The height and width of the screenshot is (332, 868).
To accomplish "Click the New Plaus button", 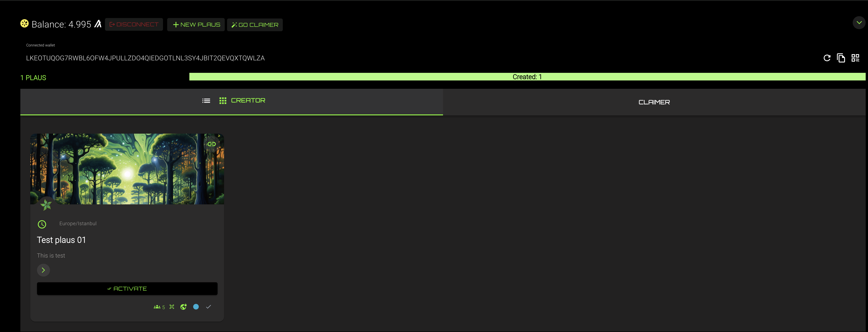I will pos(196,25).
